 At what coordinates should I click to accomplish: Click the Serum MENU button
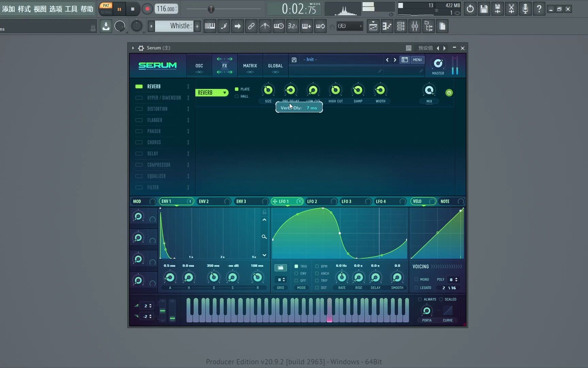pos(418,60)
